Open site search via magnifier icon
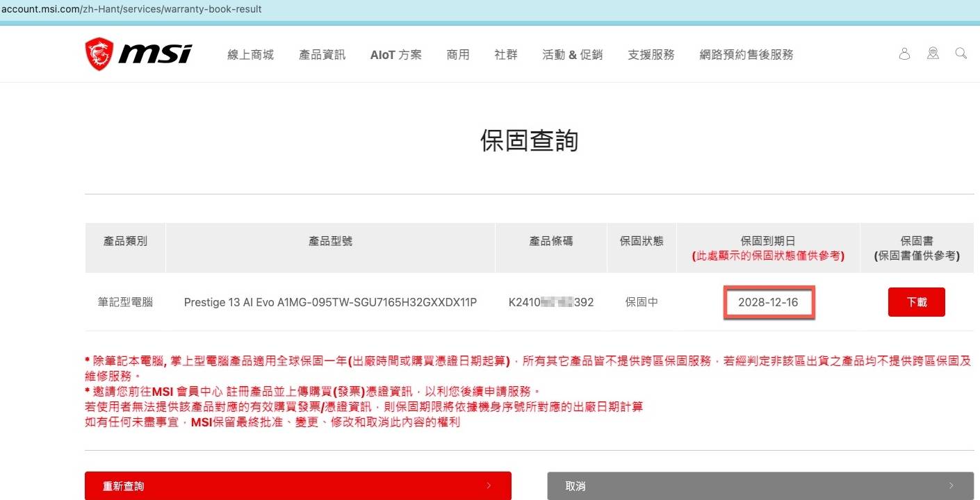The height and width of the screenshot is (500, 980). point(961,53)
